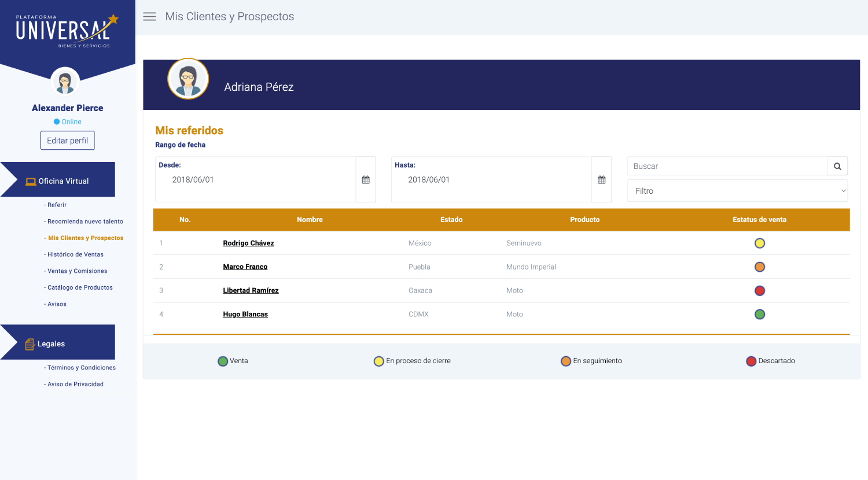The image size is (868, 480).
Task: Click the Moto cell in Hugo Blancas's row
Action: tap(514, 315)
